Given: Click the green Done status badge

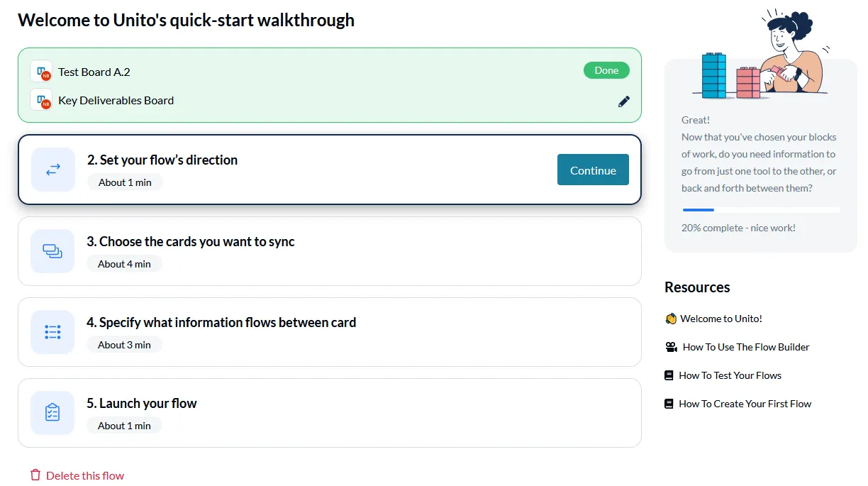Looking at the screenshot, I should click(606, 70).
